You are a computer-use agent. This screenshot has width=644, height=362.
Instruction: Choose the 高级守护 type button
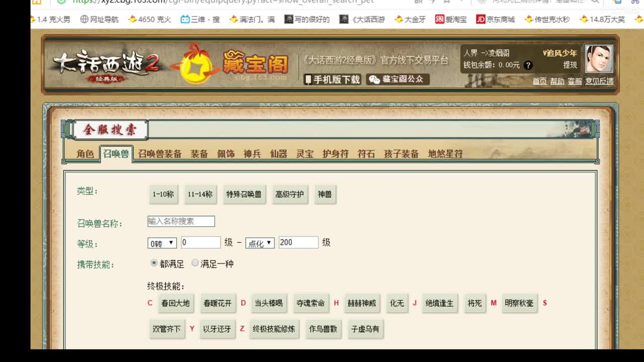click(290, 194)
